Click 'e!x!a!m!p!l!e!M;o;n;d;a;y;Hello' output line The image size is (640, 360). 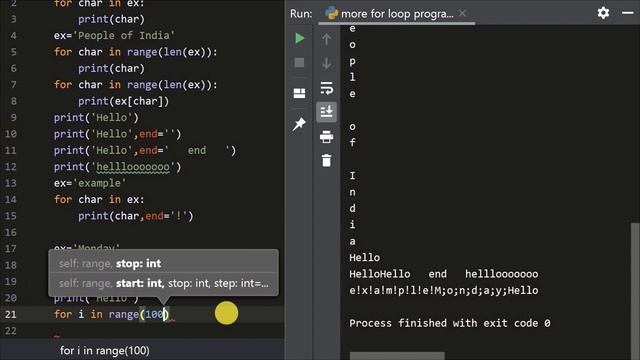tap(444, 291)
